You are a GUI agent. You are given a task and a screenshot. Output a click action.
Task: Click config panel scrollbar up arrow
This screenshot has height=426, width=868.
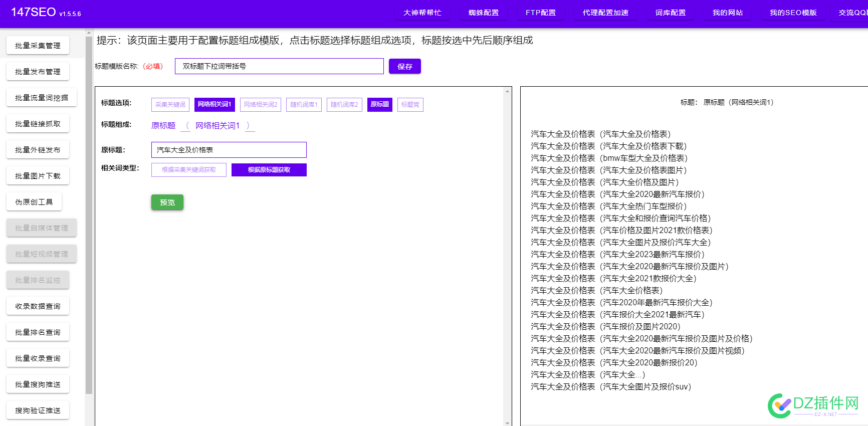508,91
